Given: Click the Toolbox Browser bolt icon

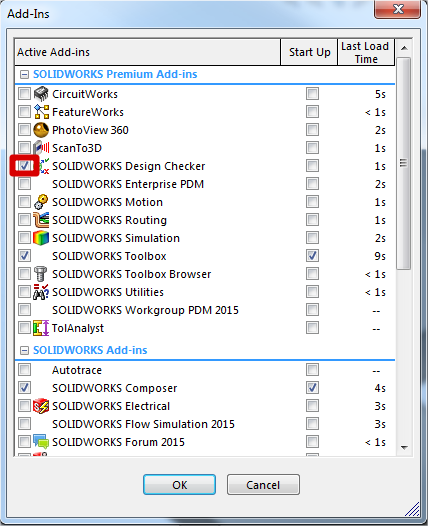Looking at the screenshot, I should tap(41, 274).
